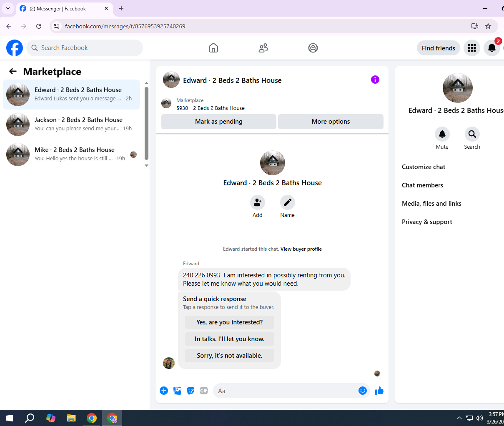
Task: Open the Facebook menu grid icon
Action: [x=472, y=48]
